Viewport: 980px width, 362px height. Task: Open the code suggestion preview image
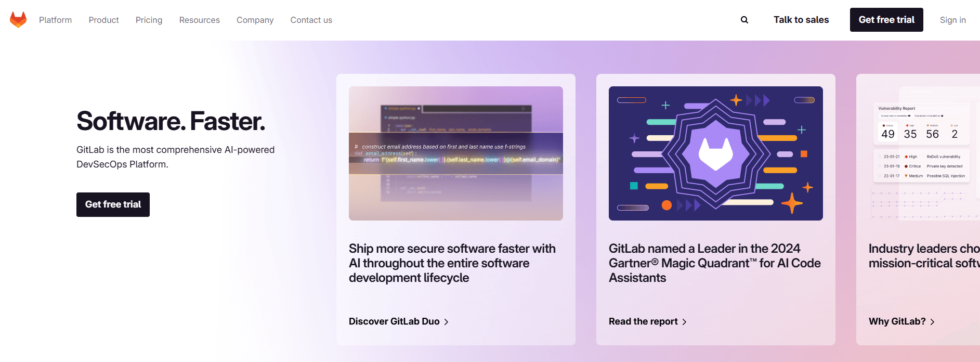[455, 153]
